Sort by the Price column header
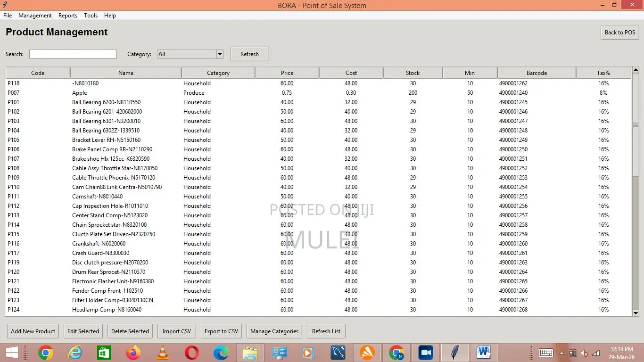The image size is (644, 362). 287,73
